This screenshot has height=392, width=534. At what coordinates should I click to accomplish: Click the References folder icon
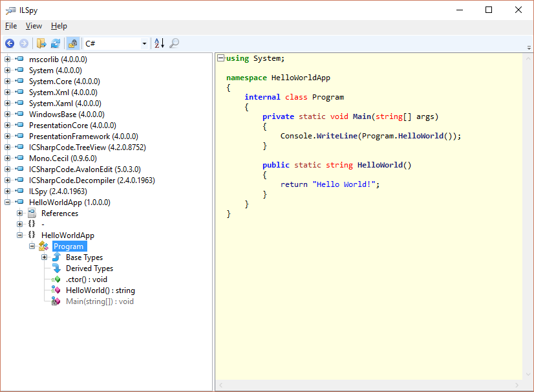tap(32, 213)
